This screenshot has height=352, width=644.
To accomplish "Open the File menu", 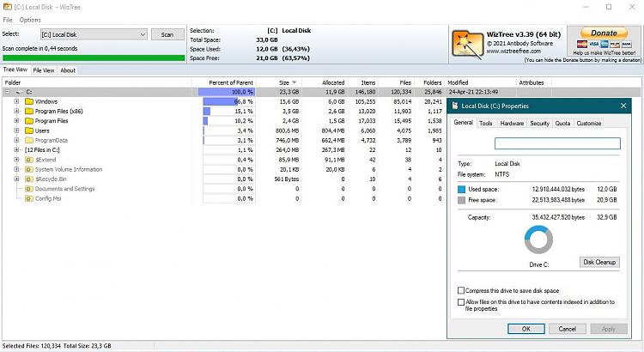I will click(8, 20).
